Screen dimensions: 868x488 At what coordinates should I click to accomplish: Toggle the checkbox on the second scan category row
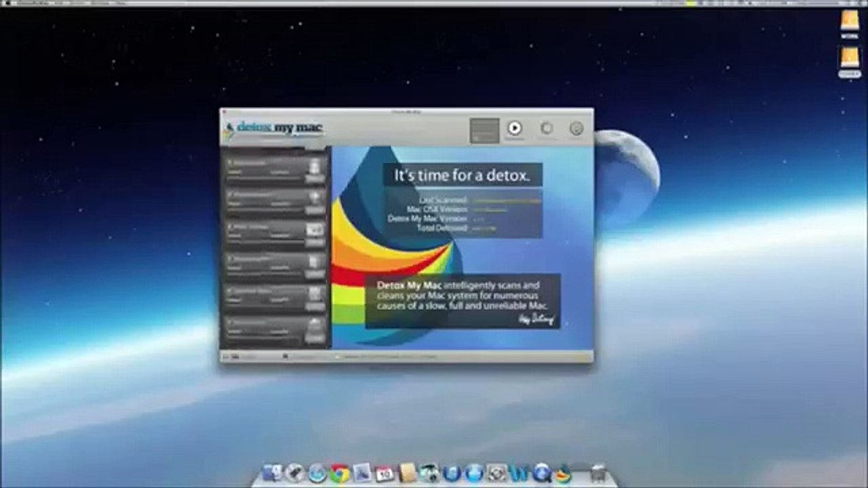231,195
